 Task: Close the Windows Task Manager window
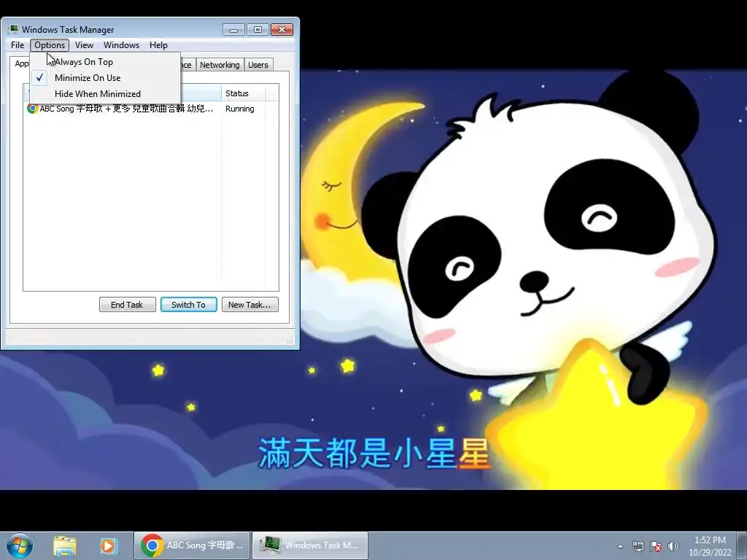pyautogui.click(x=282, y=29)
